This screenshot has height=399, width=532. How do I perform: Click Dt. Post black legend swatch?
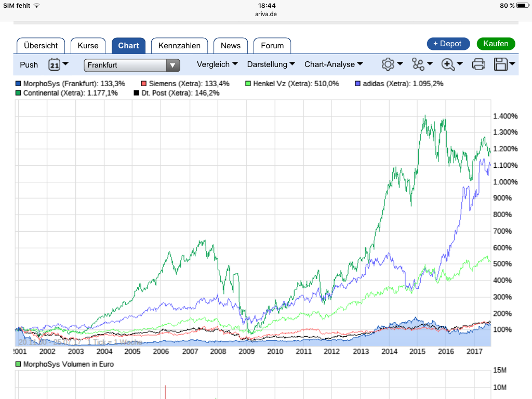(x=137, y=93)
